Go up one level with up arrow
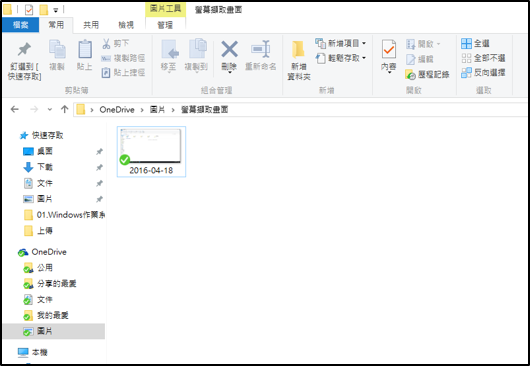The height and width of the screenshot is (366, 530). (64, 109)
